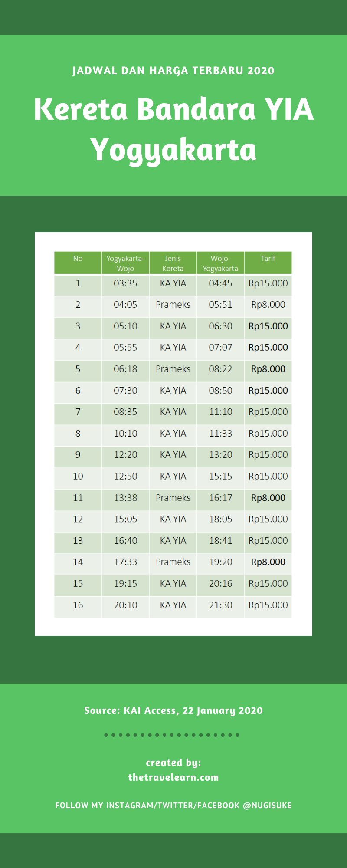The width and height of the screenshot is (347, 868).
Task: Click the 21:30 arrival time cell
Action: click(220, 605)
